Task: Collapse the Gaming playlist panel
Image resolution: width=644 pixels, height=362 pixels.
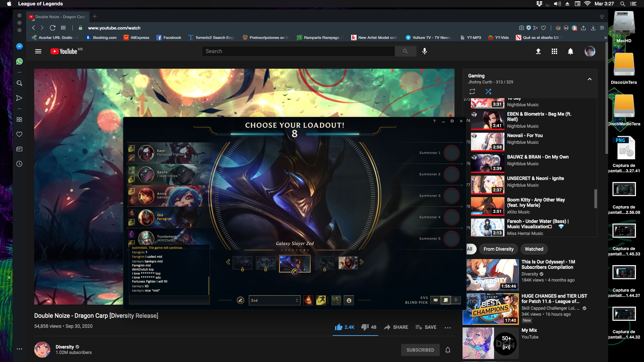Action: pyautogui.click(x=590, y=79)
